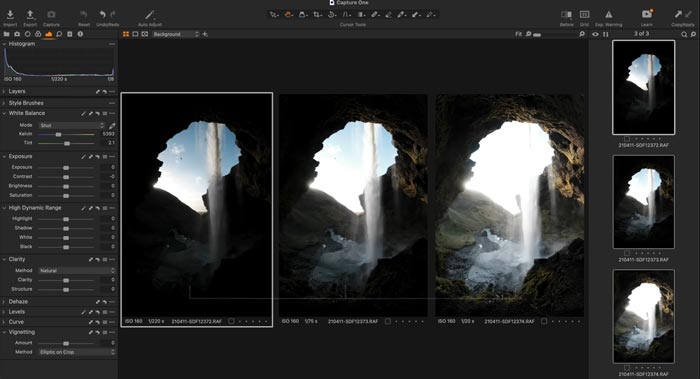
Task: Click the Auto Adjust wand icon
Action: 150,15
